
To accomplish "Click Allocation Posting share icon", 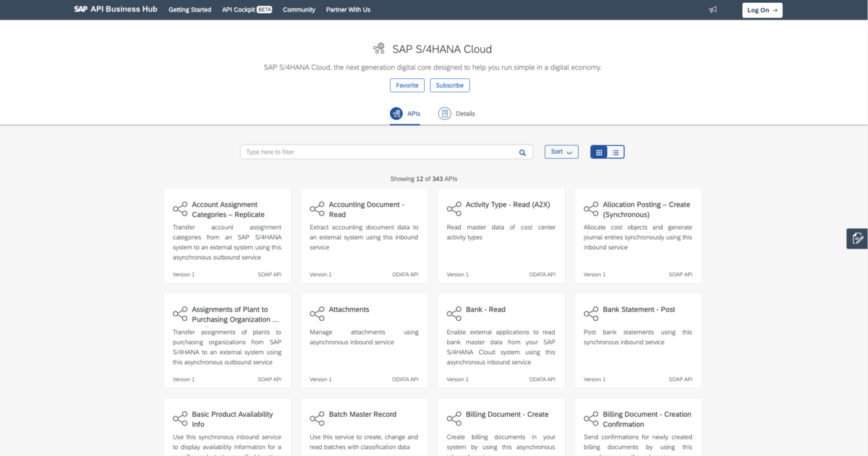I will pos(591,209).
